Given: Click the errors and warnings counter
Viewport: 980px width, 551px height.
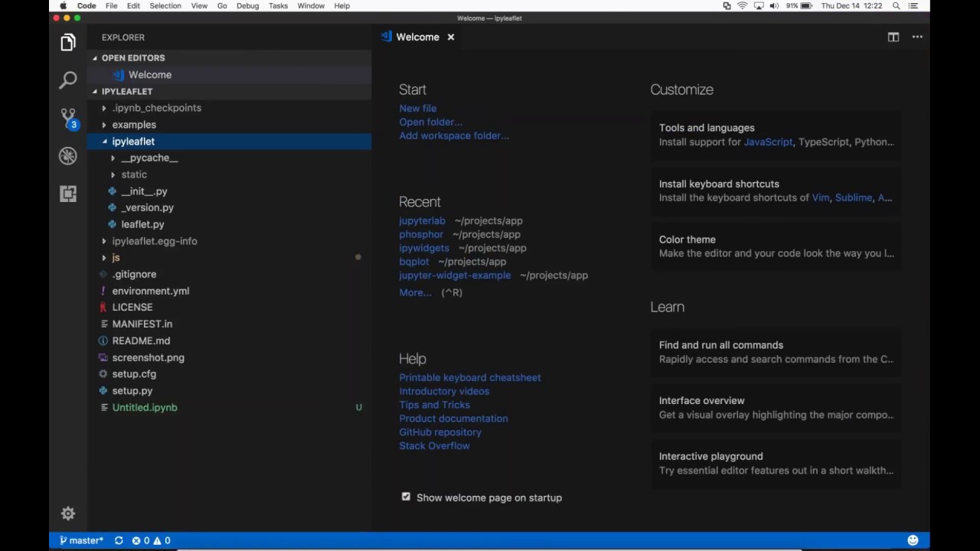Looking at the screenshot, I should tap(151, 540).
